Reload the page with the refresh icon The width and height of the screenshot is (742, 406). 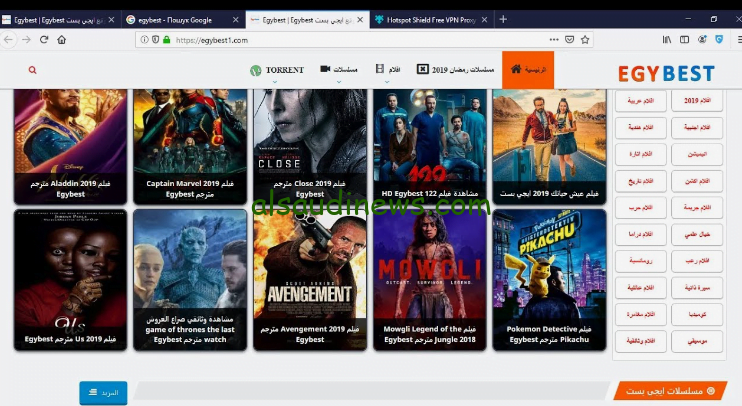click(44, 40)
